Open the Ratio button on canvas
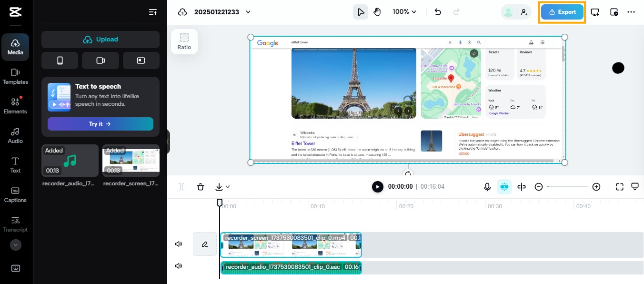The height and width of the screenshot is (284, 644). 184,41
